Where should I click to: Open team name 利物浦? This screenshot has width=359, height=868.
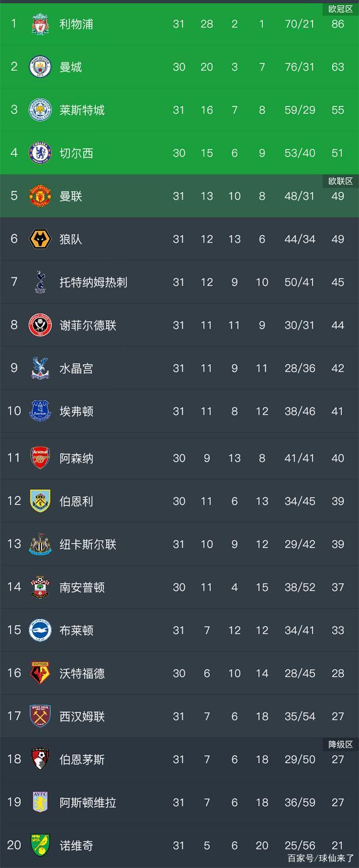[76, 24]
